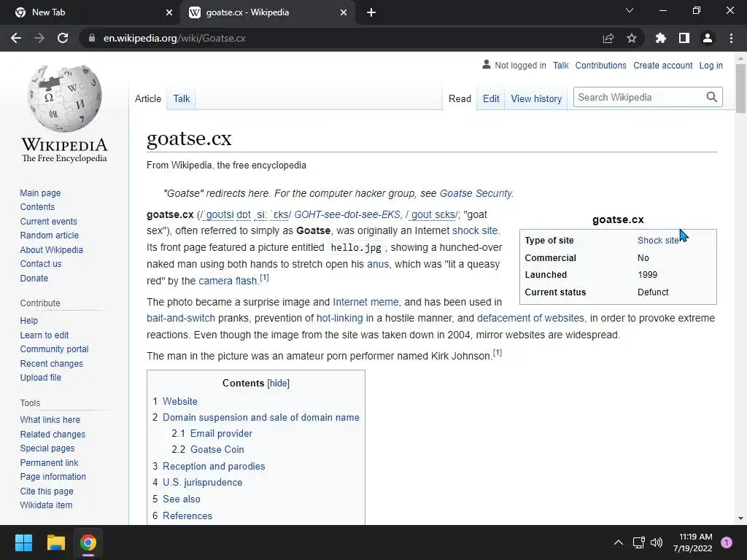Image resolution: width=747 pixels, height=560 pixels.
Task: Open the Edit tab
Action: pyautogui.click(x=491, y=98)
